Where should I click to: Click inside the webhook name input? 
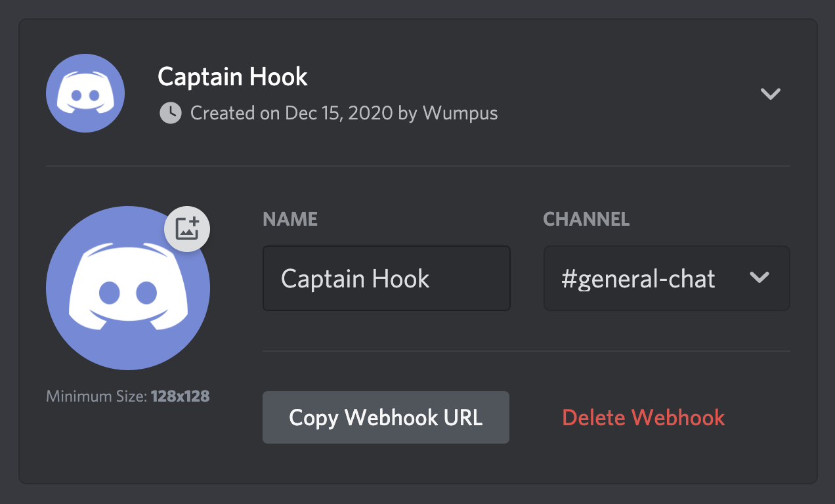coord(386,278)
